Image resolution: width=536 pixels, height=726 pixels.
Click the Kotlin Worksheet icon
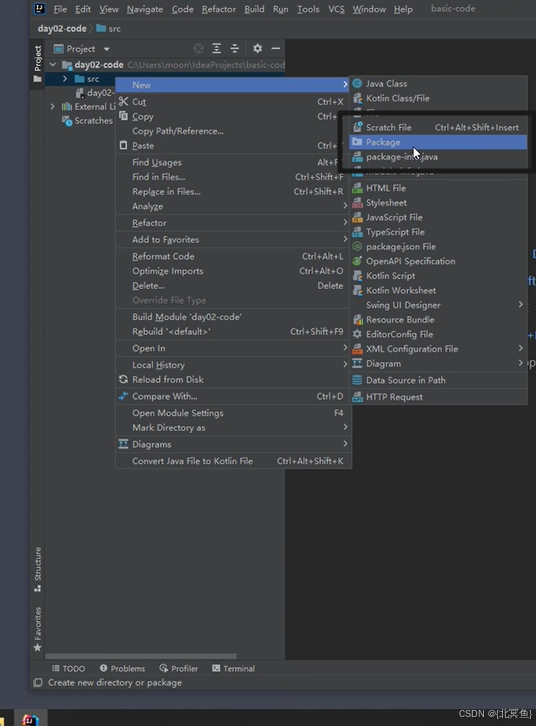click(357, 290)
